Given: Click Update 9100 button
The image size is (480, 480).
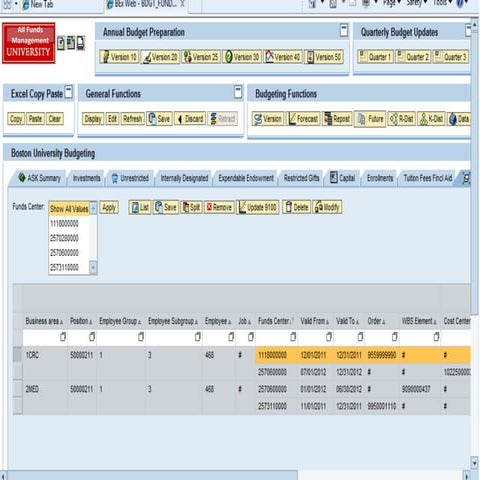Looking at the screenshot, I should (x=258, y=207).
